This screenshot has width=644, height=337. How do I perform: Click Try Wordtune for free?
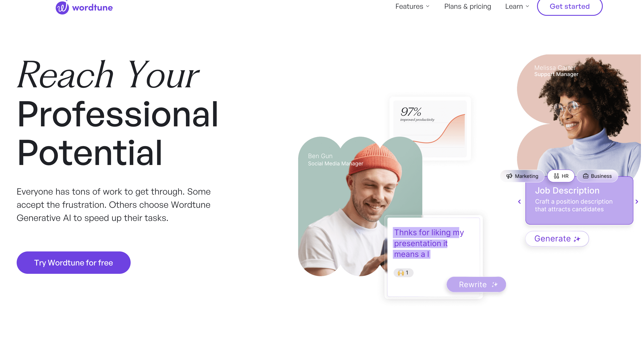[73, 262]
